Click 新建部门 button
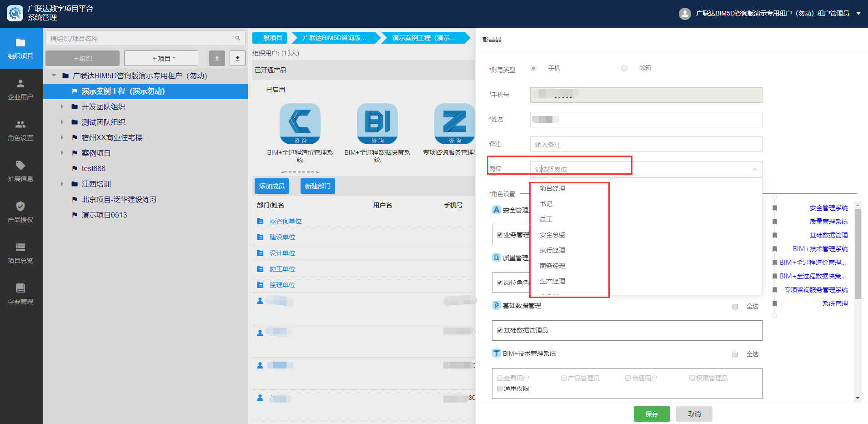Viewport: 868px width, 424px height. click(318, 186)
